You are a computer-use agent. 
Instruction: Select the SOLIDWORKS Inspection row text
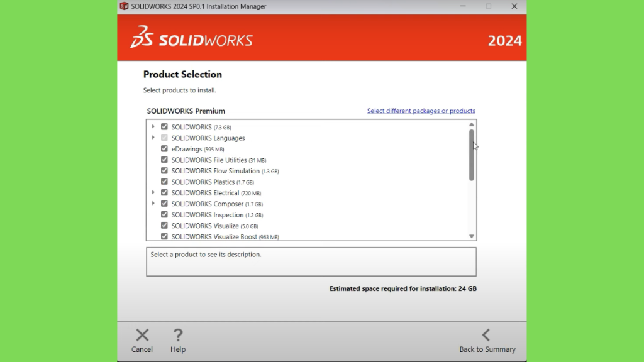217,215
